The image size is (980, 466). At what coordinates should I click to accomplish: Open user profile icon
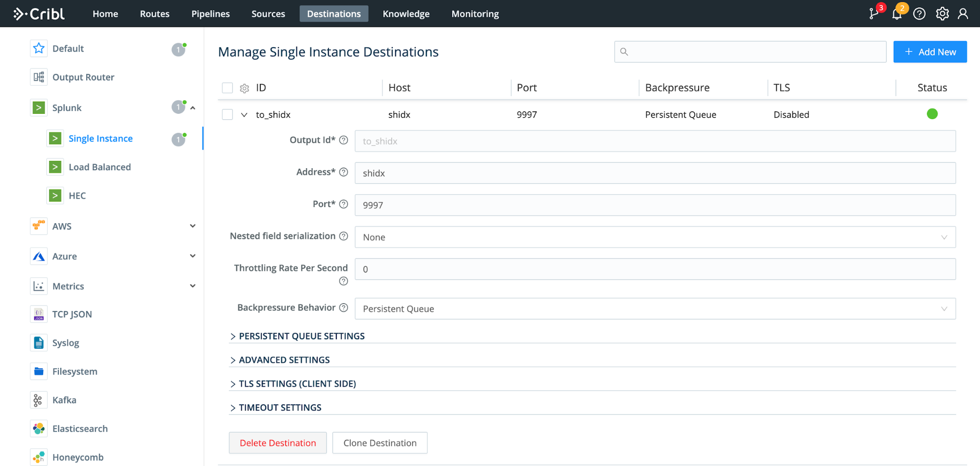(963, 14)
